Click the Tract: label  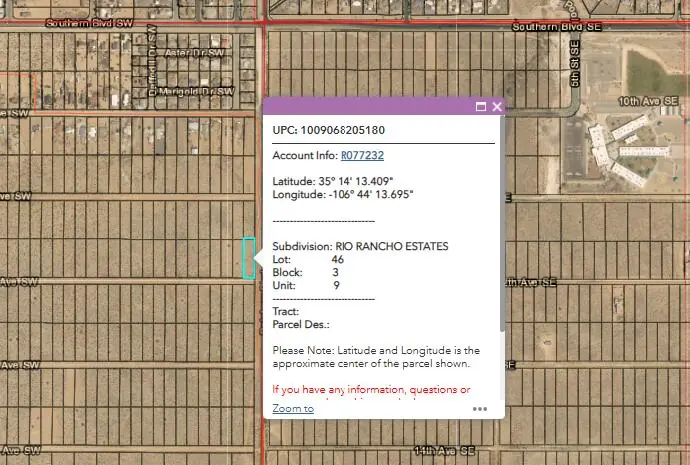click(286, 311)
